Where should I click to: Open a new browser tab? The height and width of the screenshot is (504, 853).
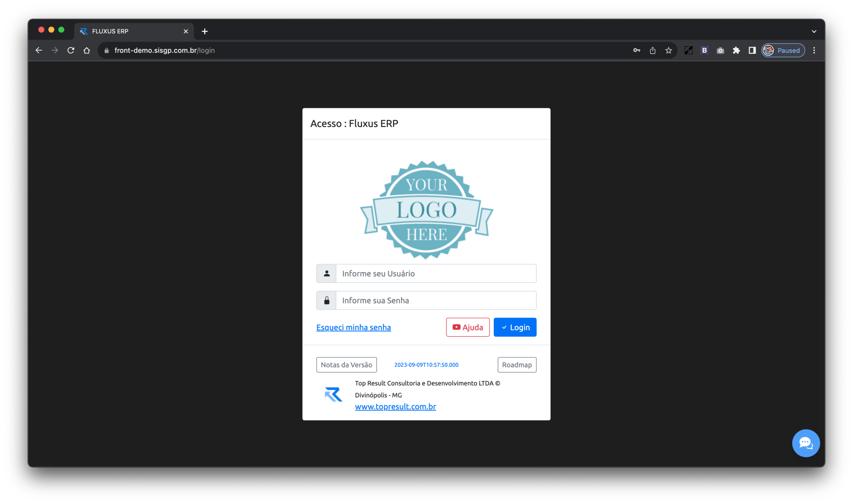204,32
